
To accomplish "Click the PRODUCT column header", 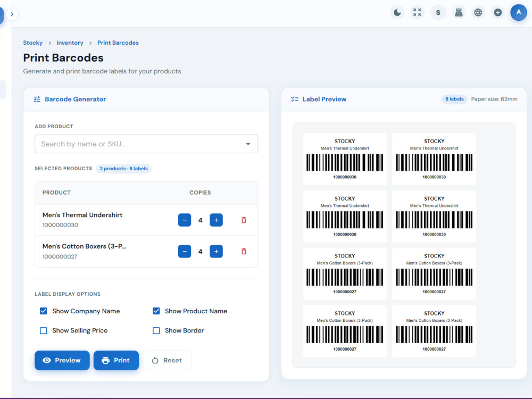I will coord(57,193).
